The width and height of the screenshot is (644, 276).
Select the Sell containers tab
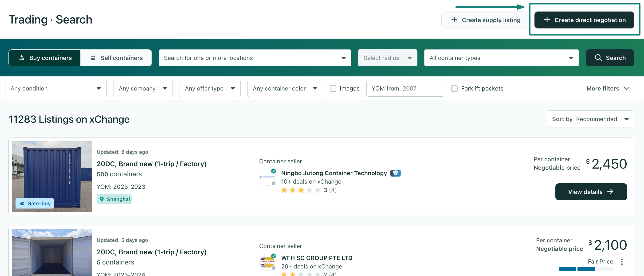[x=116, y=58]
